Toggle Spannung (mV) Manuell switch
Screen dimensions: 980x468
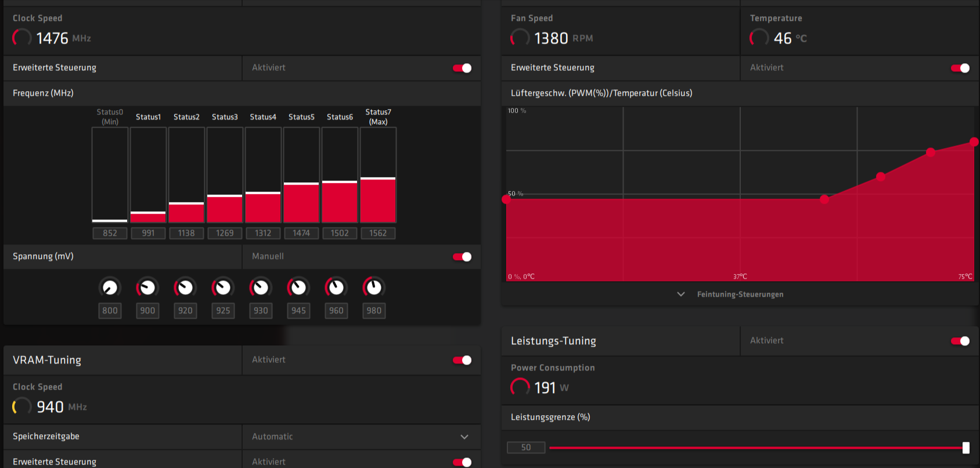pos(462,257)
